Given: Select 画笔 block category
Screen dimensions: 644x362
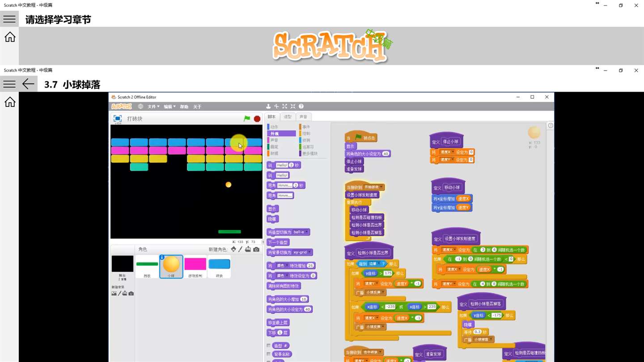Looking at the screenshot, I should pos(274,147).
